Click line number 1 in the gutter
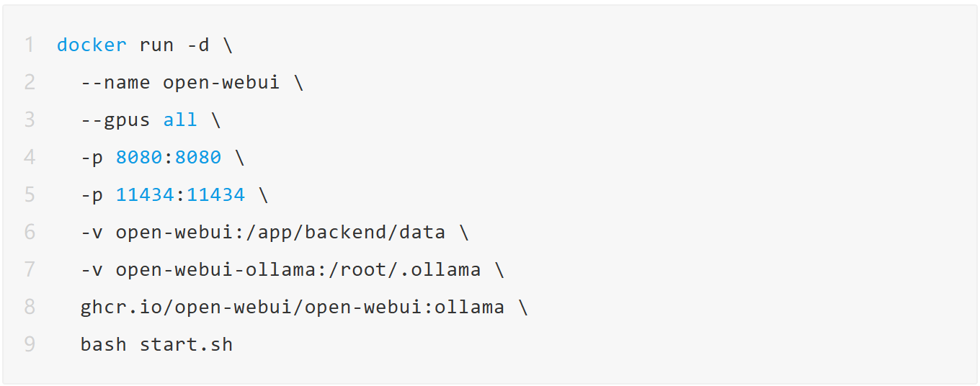 pyautogui.click(x=29, y=45)
